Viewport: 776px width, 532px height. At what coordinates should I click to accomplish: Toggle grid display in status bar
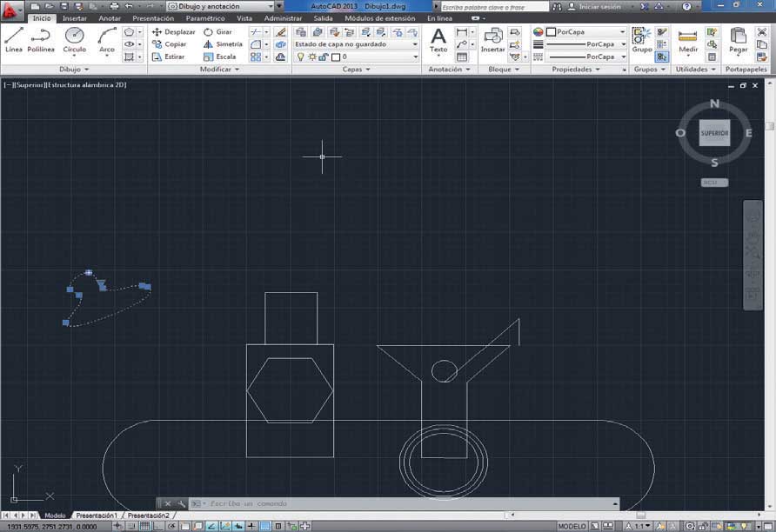[144, 526]
